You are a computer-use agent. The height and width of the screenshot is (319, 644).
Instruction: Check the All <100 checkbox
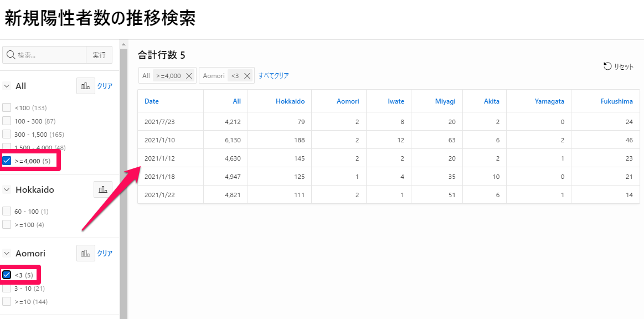(x=7, y=107)
